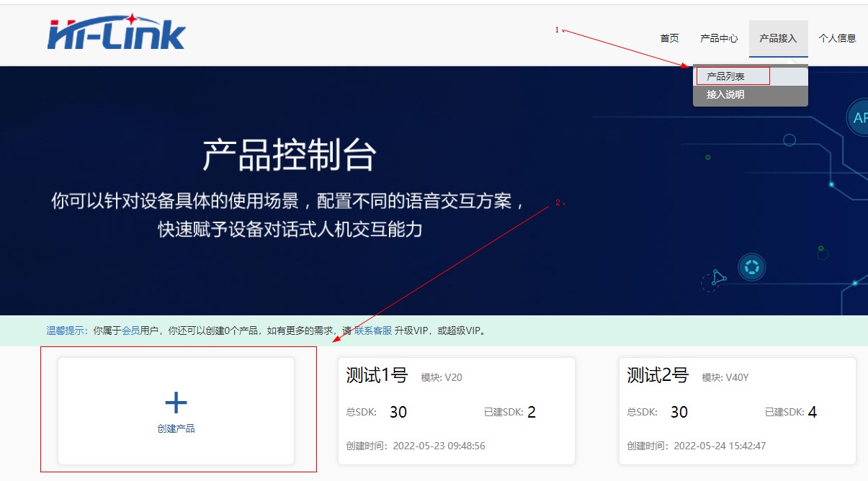The height and width of the screenshot is (481, 868).
Task: Click the AP circle icon on banner
Action: click(x=859, y=118)
